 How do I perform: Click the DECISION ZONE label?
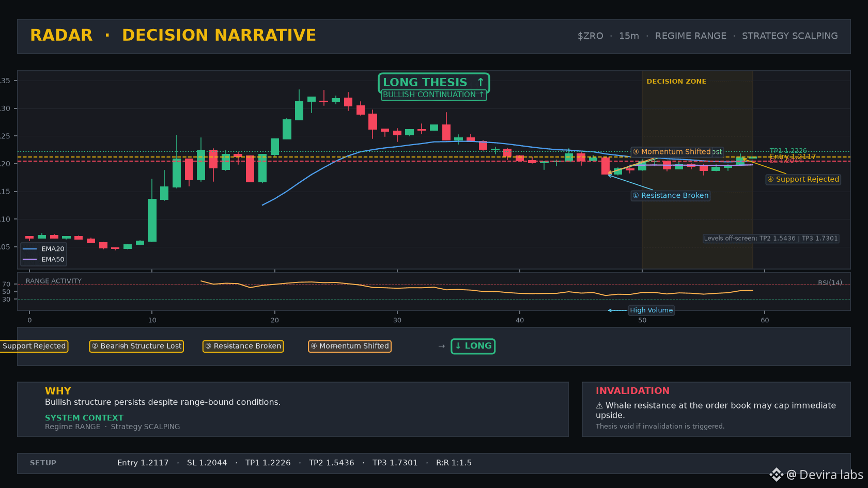coord(676,82)
